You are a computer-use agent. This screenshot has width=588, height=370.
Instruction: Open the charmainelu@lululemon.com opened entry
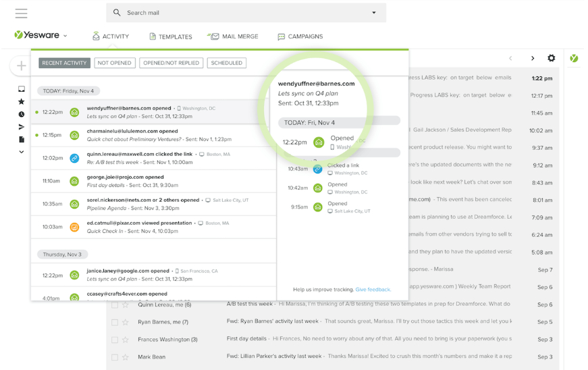(153, 135)
